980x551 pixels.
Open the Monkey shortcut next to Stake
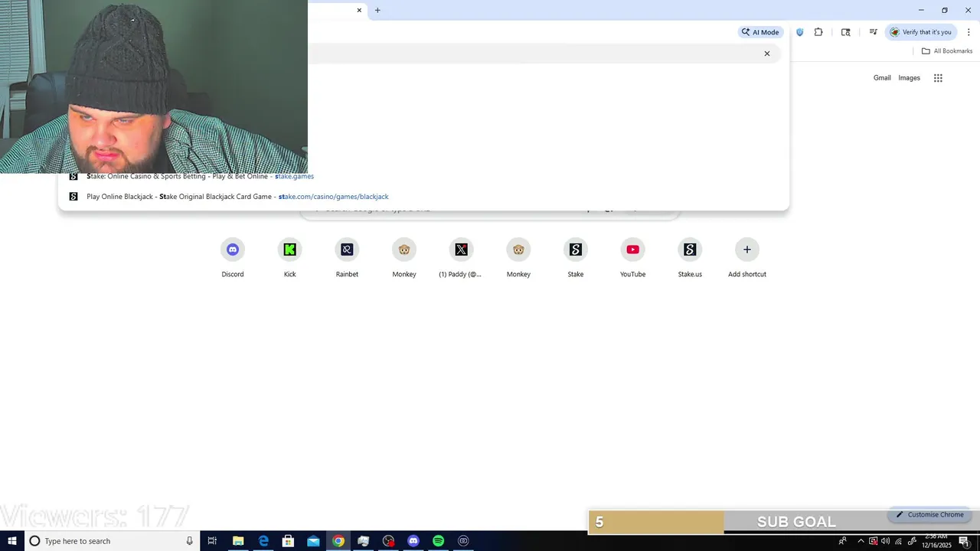click(x=518, y=259)
